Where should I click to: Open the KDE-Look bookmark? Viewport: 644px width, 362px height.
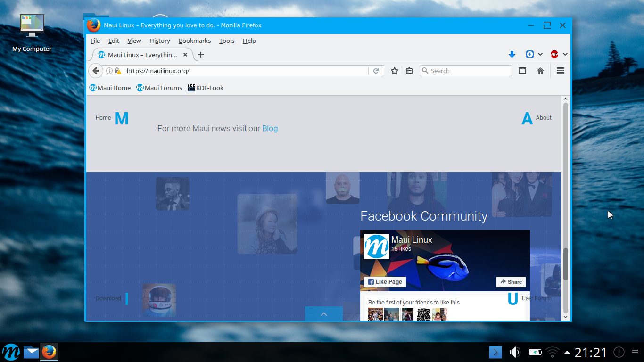pos(206,88)
